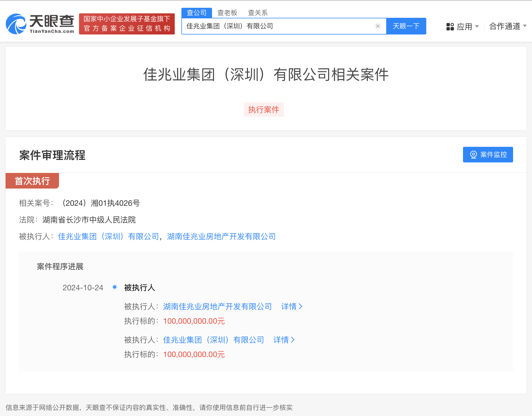
Task: Click the TianYanCha logo
Action: (40, 24)
